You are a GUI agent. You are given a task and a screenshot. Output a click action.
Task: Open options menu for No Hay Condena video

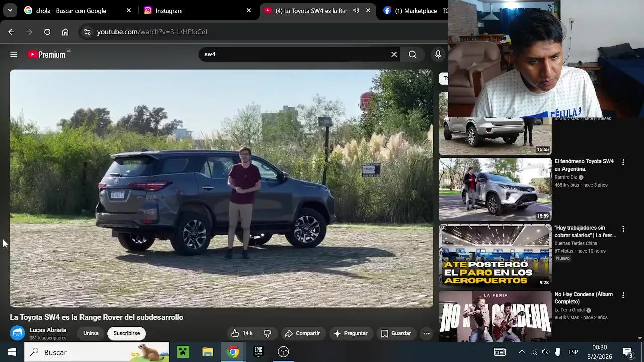tap(623, 295)
